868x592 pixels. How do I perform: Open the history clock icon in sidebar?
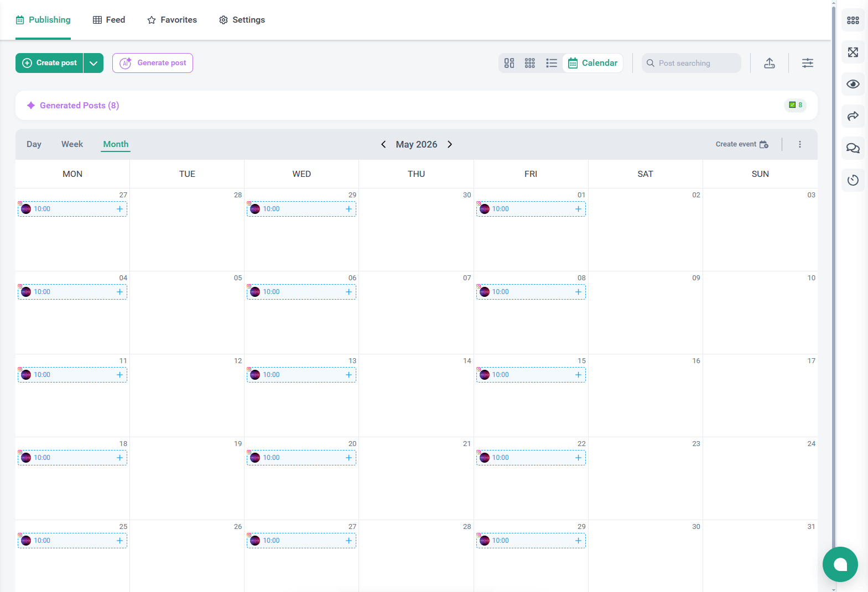coord(853,180)
